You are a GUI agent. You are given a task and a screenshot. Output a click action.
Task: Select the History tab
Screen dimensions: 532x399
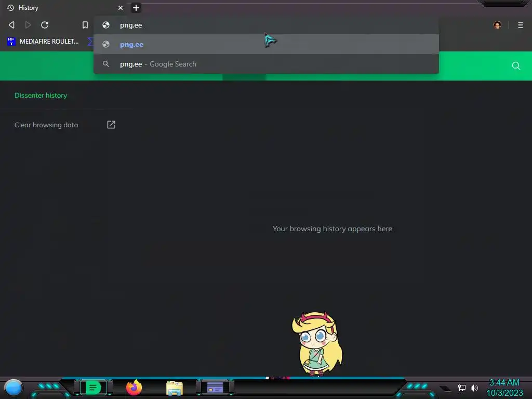click(x=64, y=7)
